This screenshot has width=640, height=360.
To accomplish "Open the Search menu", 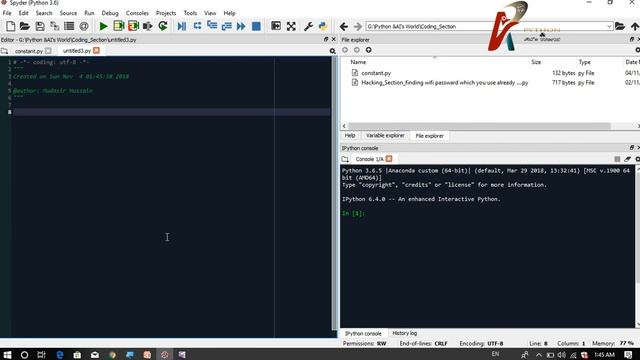I will (44, 13).
